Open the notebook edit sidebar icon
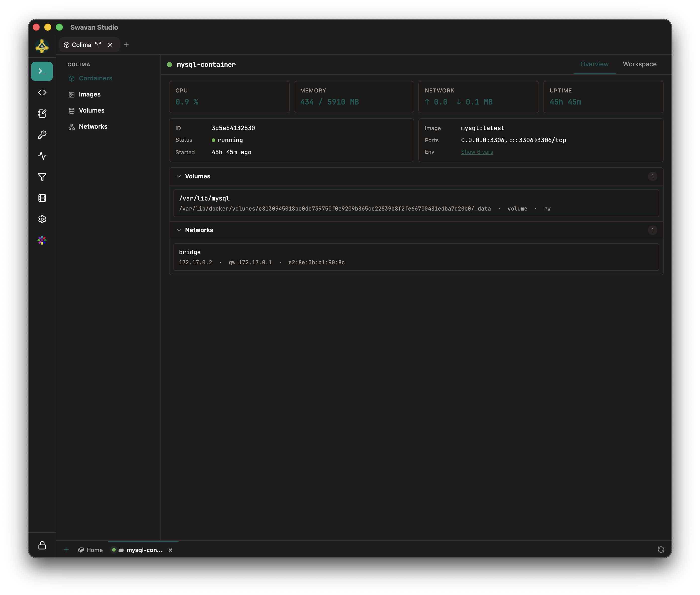This screenshot has height=595, width=700. coord(42,114)
